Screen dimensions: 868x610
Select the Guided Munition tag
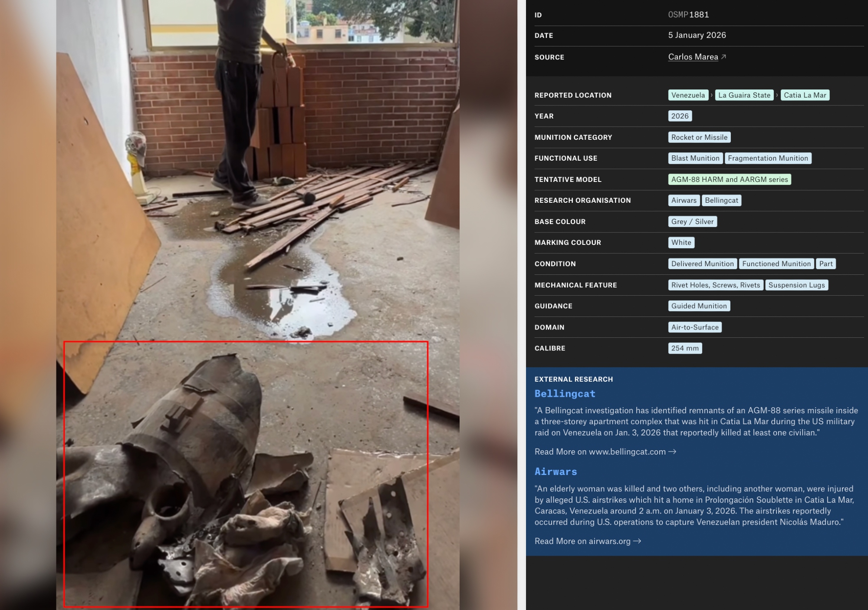(x=699, y=306)
